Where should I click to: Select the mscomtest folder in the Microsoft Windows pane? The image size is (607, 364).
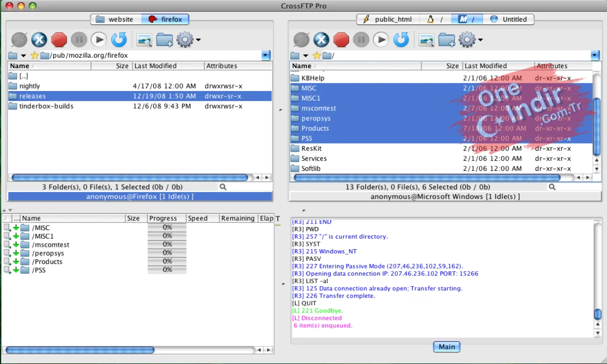(x=441, y=108)
